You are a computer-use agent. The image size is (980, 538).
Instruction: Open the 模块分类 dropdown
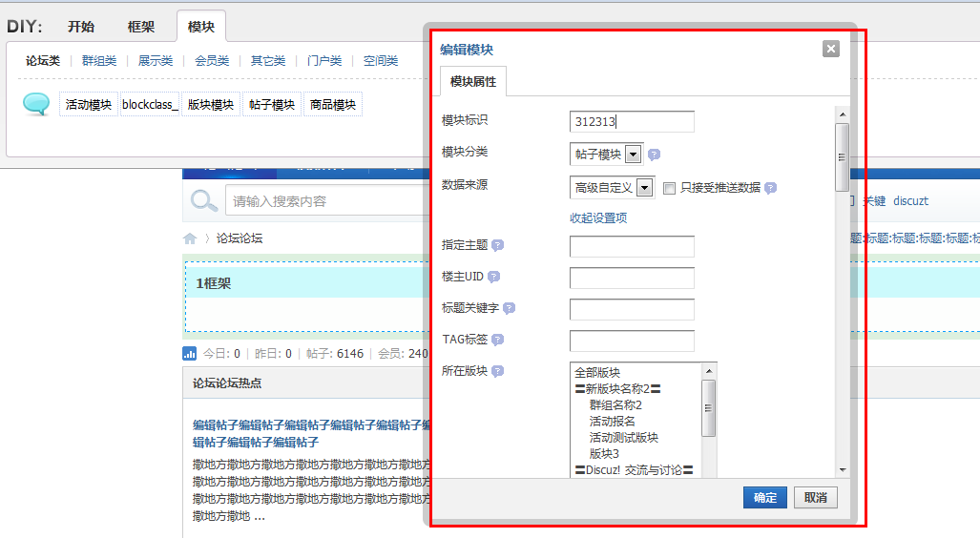[x=607, y=154]
